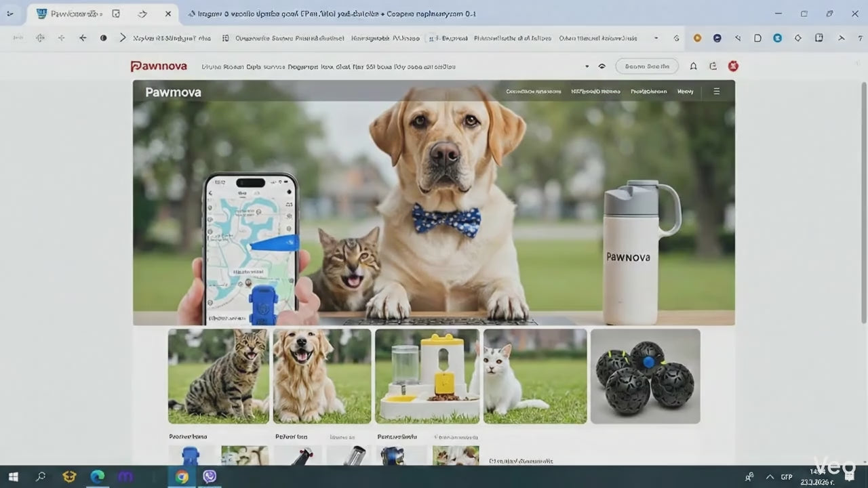Viewport: 868px width, 488px height.
Task: Open the Windows Start menu
Action: pyautogui.click(x=12, y=476)
